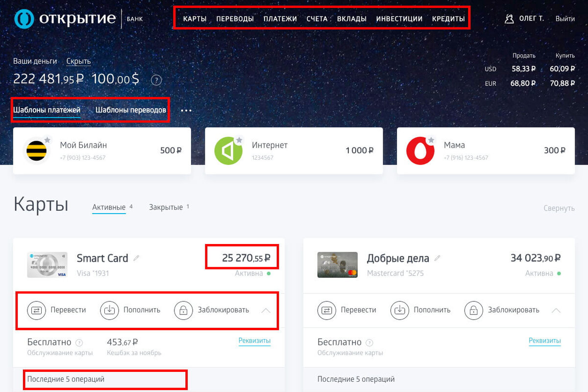Image resolution: width=588 pixels, height=392 pixels.
Task: Click the Пополнить icon on Добрые дела card
Action: 400,310
